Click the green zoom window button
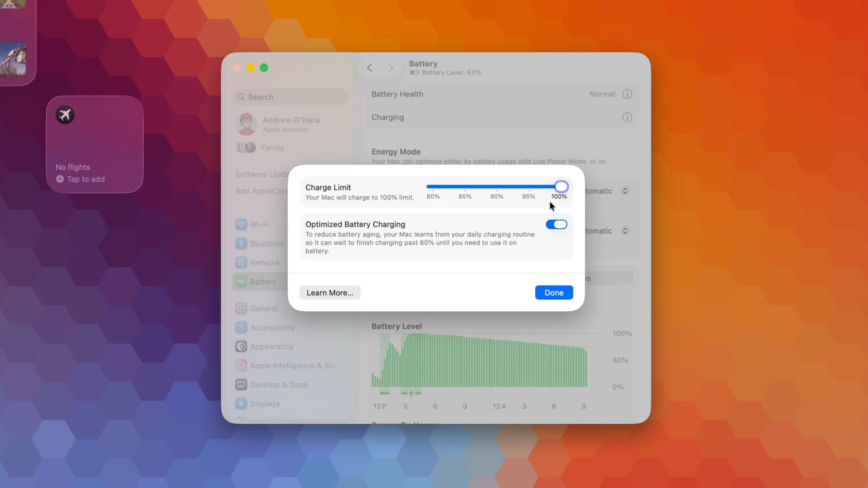Screen dimensions: 868x488 click(x=264, y=68)
